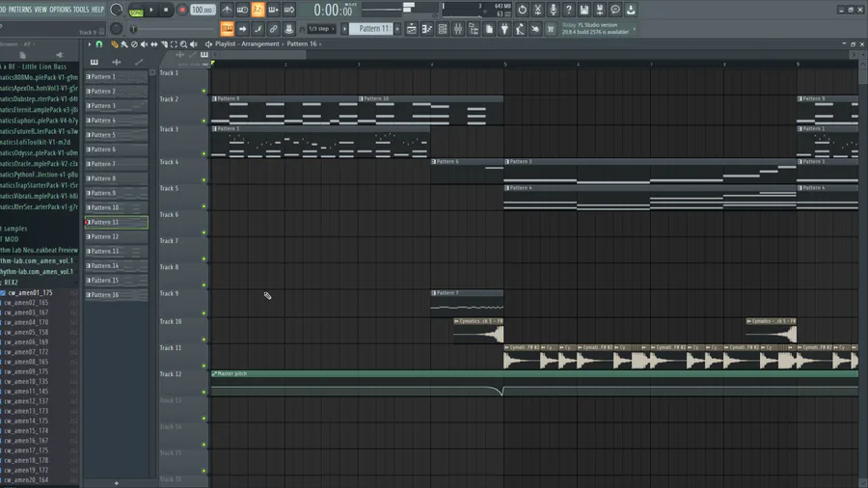Mute Track 2 using its green dot
Viewport: 868px width, 488px height.
pos(203,121)
